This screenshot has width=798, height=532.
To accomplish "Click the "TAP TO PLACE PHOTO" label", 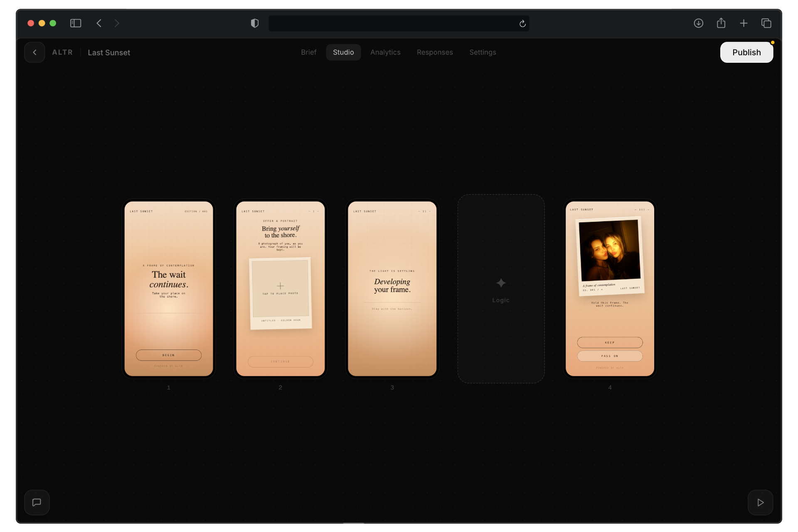I will (280, 294).
